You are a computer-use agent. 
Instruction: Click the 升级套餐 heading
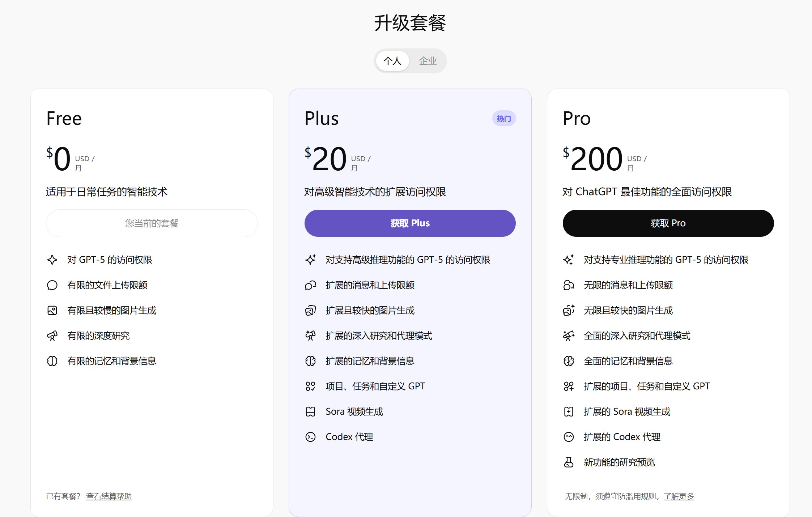tap(410, 23)
